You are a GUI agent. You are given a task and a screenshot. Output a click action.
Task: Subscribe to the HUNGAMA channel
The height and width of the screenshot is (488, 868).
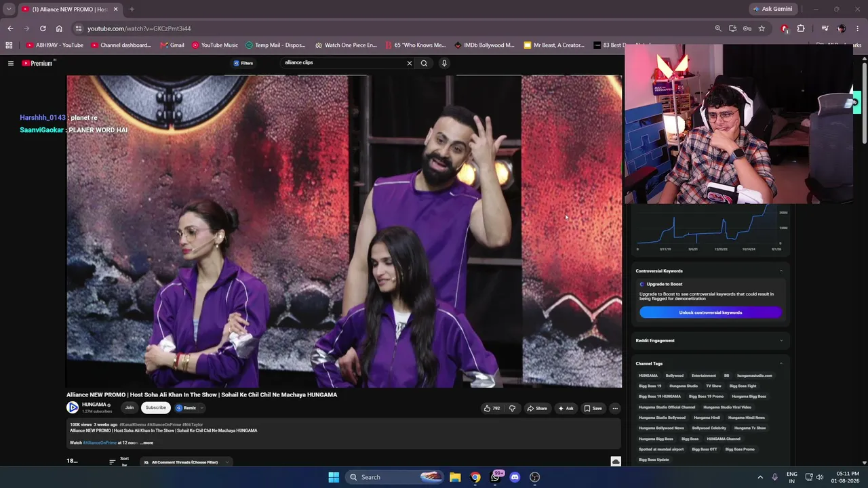pos(155,407)
